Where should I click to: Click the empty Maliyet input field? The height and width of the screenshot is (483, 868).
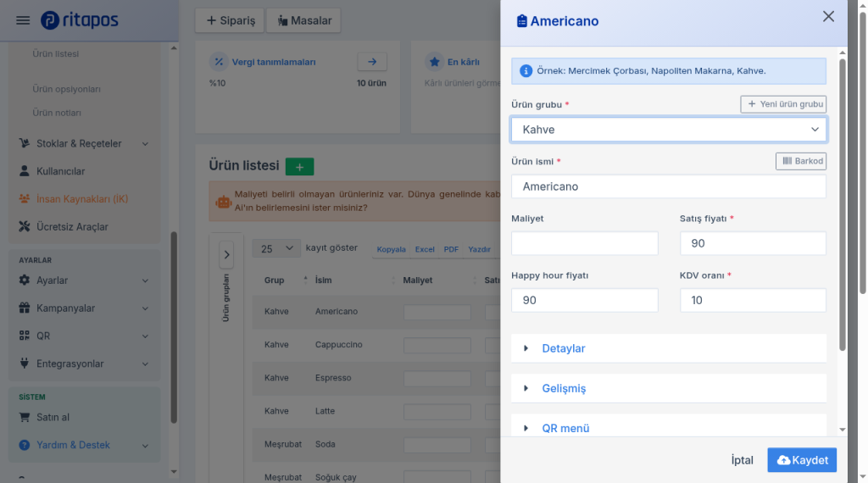point(585,243)
